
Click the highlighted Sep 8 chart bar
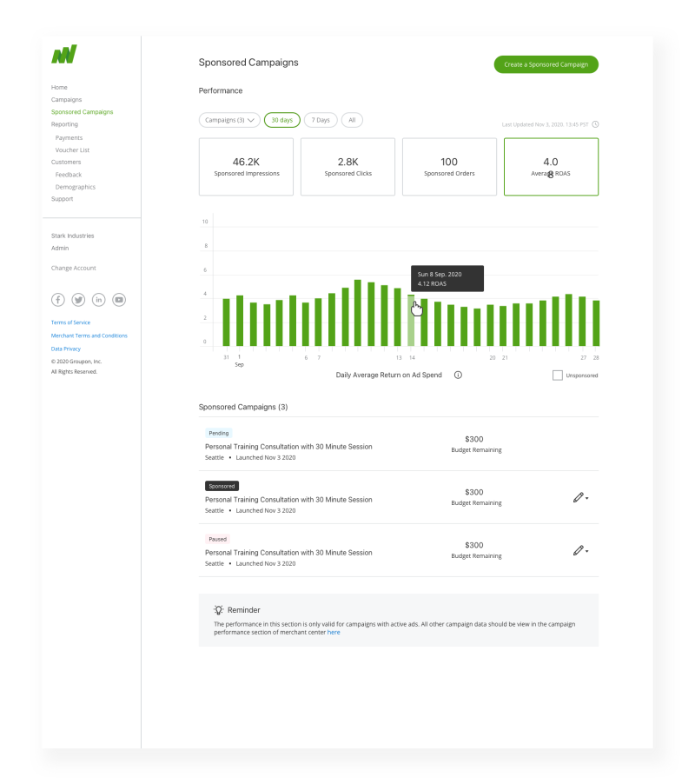click(x=411, y=320)
